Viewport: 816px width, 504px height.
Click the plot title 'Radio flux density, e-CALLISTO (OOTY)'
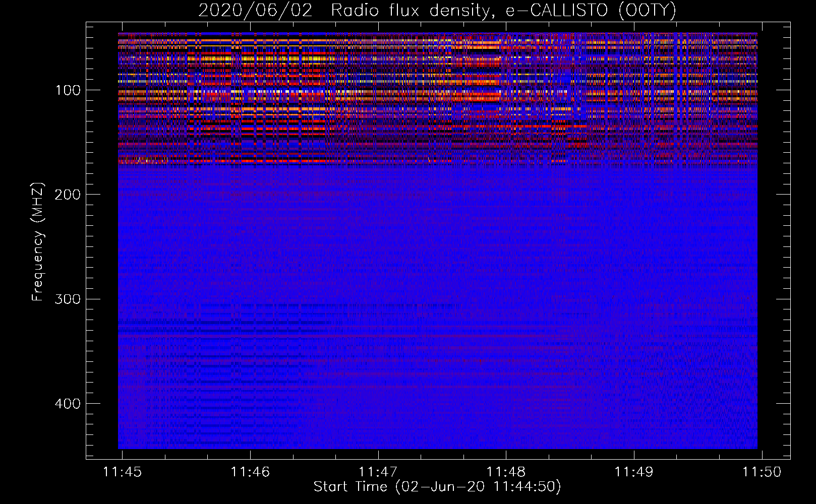(503, 11)
